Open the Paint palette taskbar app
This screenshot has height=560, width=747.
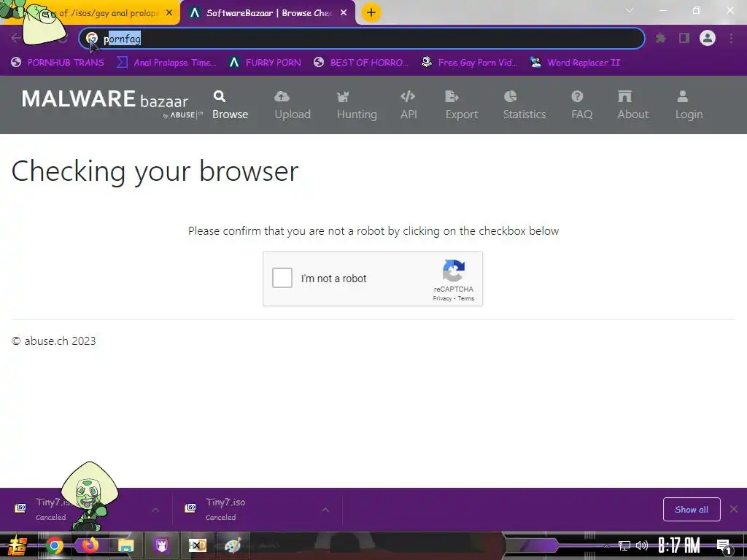(x=233, y=545)
